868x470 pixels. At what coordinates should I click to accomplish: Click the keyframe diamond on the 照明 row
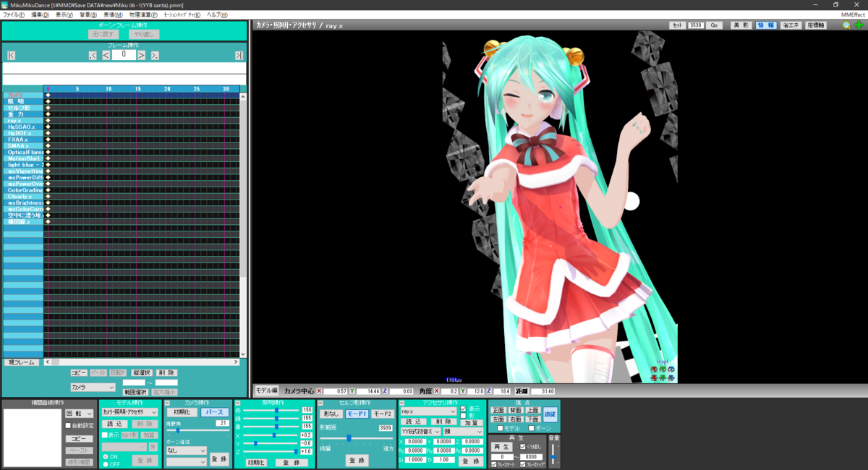pos(48,101)
